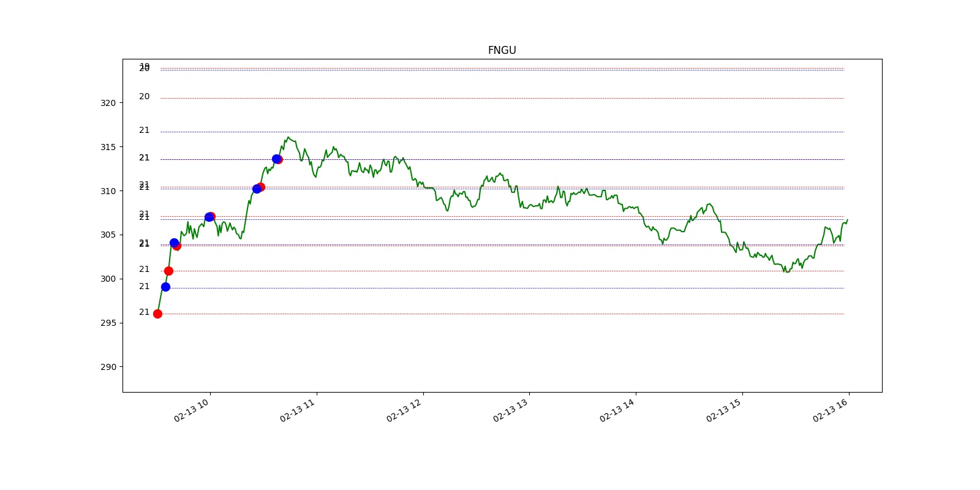980x490 pixels.
Task: Select the 310 y-axis tick label
Action: point(108,191)
